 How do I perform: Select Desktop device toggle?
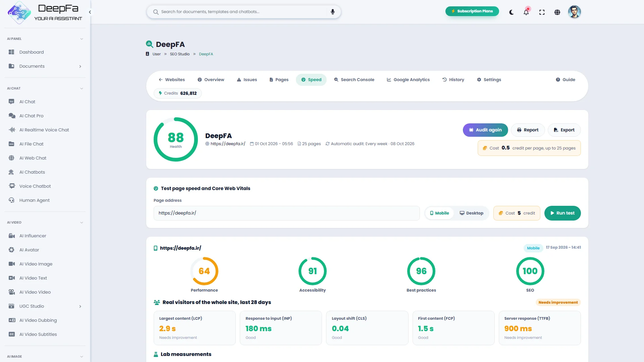tap(471, 213)
